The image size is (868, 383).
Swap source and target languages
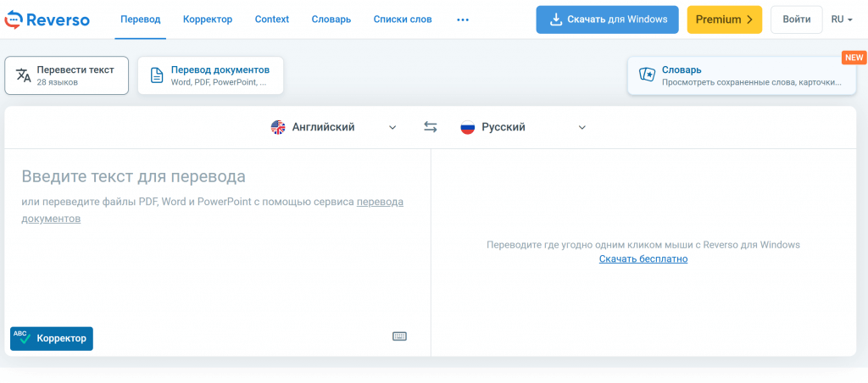pos(431,127)
